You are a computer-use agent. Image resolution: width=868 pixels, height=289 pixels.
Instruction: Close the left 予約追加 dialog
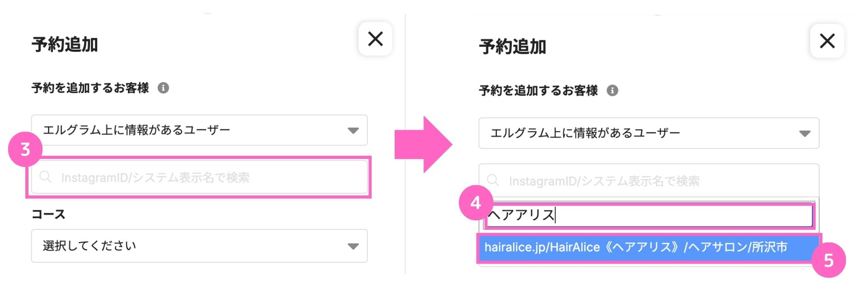375,39
